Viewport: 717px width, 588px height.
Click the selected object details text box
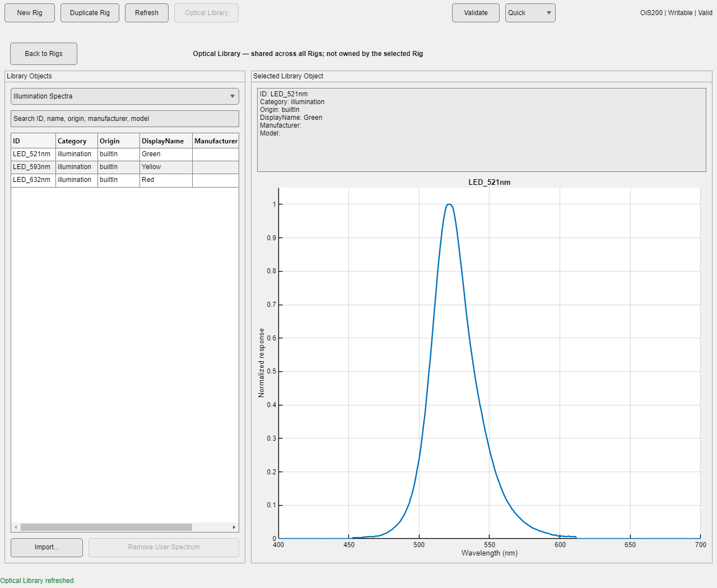point(482,130)
